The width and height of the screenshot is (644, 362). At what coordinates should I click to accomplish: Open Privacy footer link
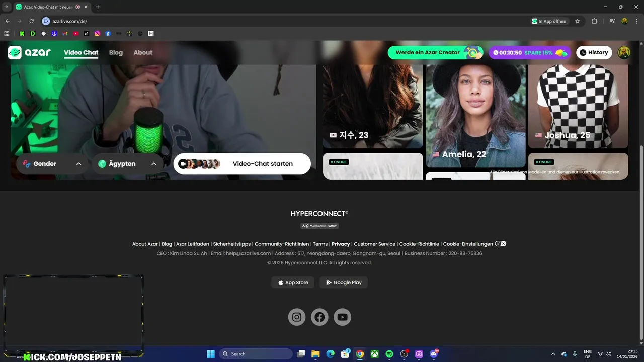(x=341, y=244)
